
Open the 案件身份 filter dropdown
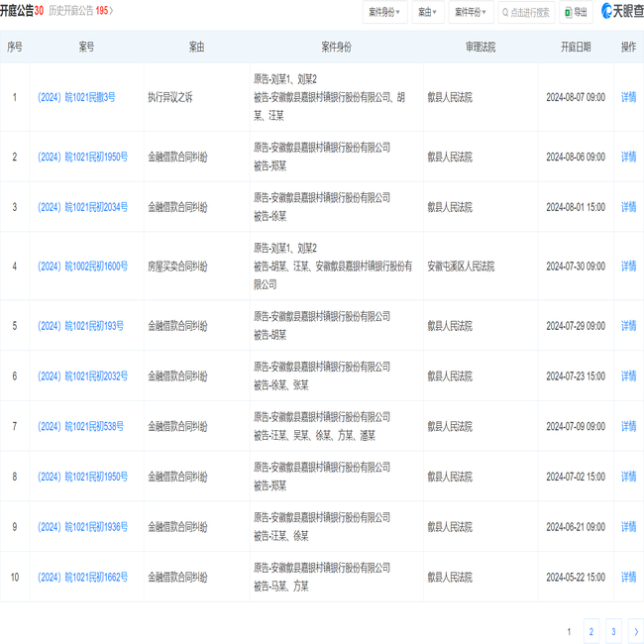[x=384, y=12]
